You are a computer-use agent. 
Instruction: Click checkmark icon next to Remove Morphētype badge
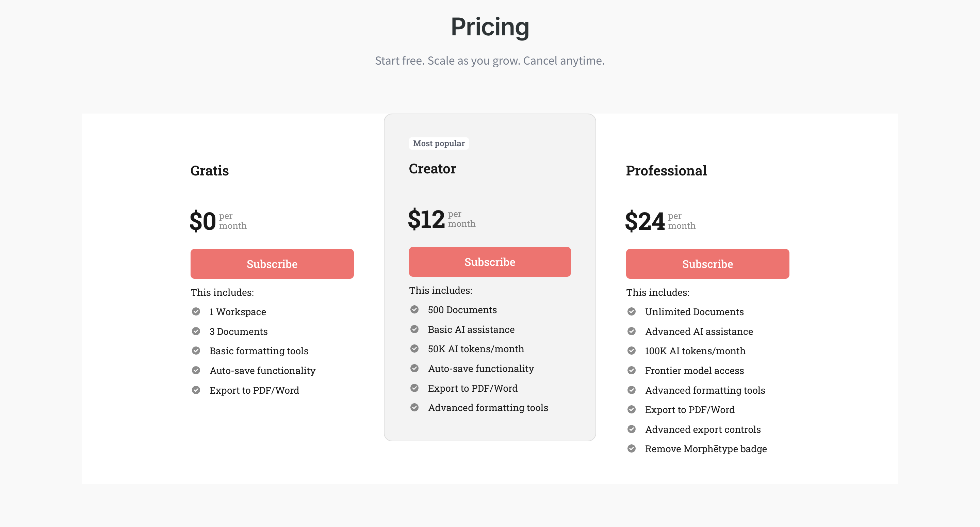(632, 449)
